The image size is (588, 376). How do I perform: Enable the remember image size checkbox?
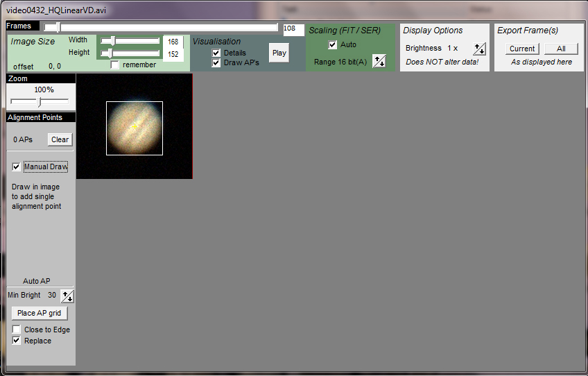(x=114, y=65)
